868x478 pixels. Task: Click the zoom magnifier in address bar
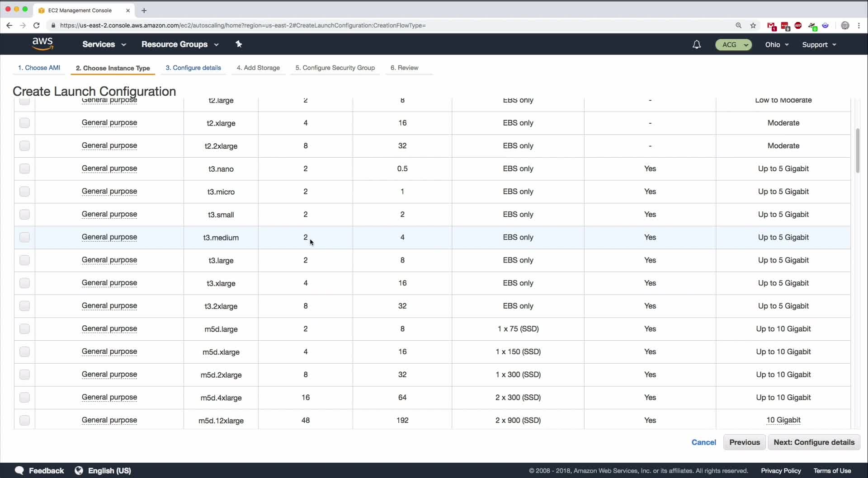pyautogui.click(x=739, y=25)
